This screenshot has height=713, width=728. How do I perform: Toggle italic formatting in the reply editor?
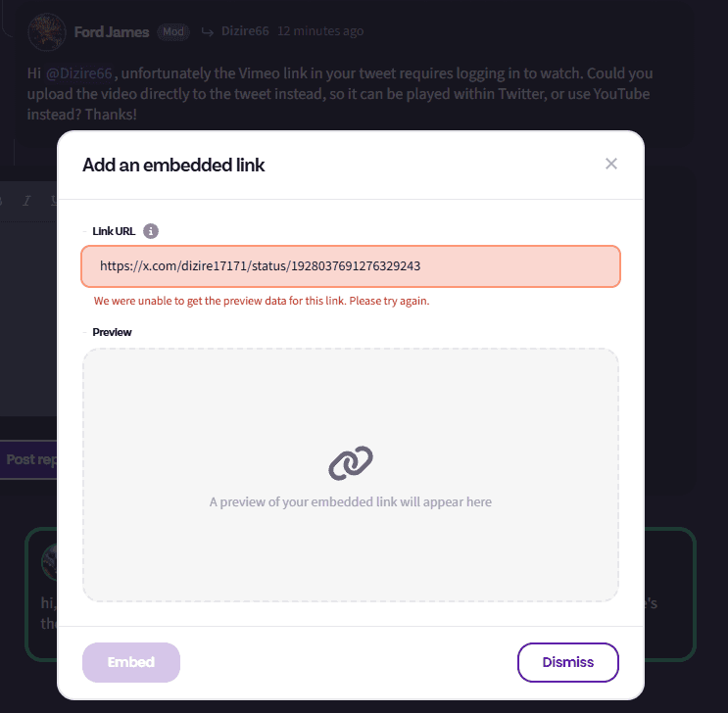[26, 201]
